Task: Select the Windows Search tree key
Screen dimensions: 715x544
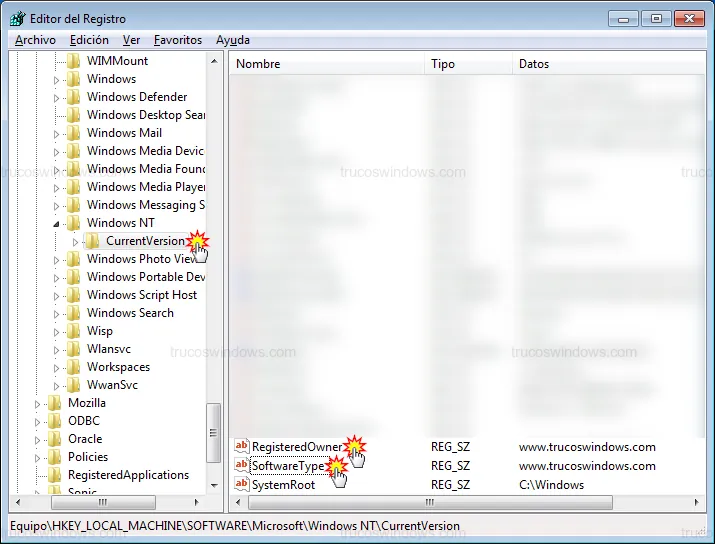Action: click(x=130, y=313)
